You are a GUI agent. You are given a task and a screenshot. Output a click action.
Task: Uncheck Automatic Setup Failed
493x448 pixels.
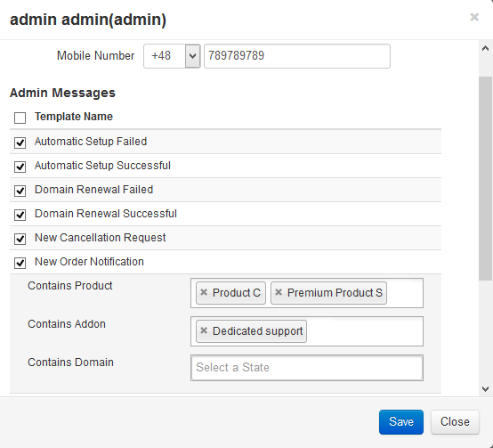click(20, 143)
